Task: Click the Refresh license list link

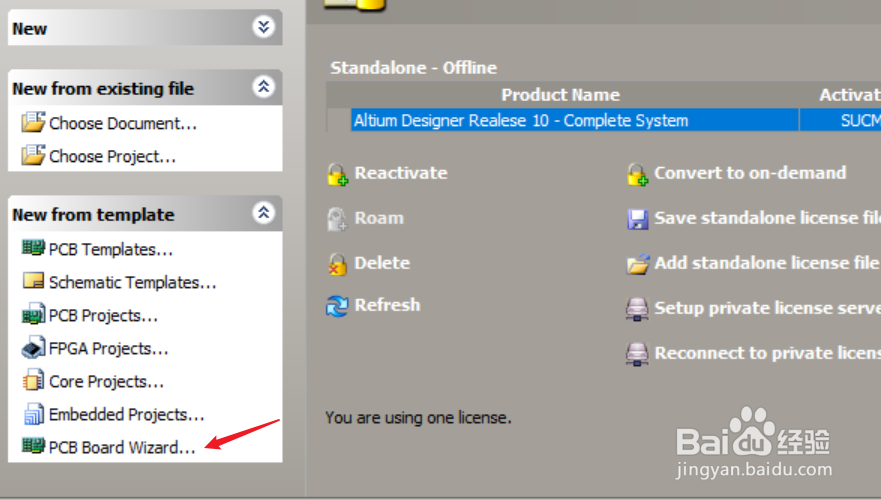Action: click(388, 304)
